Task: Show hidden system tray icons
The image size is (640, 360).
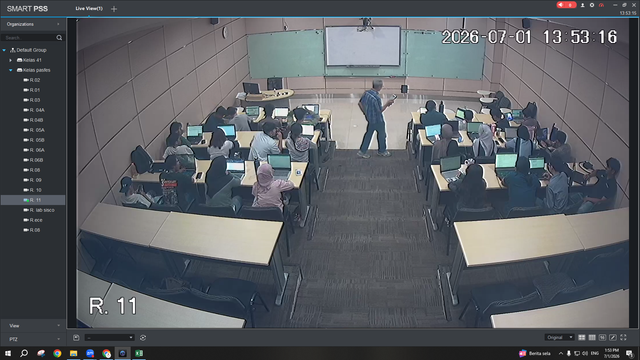Action: click(561, 353)
